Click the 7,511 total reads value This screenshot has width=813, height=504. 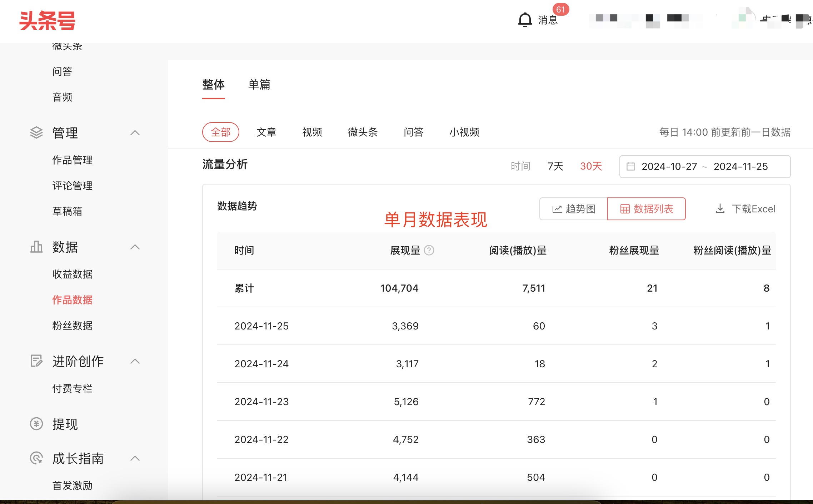point(534,288)
